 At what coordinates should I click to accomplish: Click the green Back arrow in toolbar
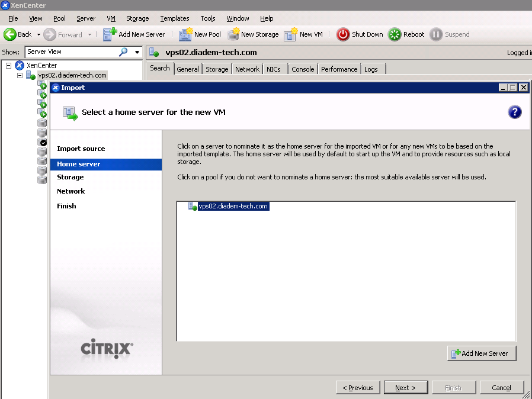coord(10,34)
